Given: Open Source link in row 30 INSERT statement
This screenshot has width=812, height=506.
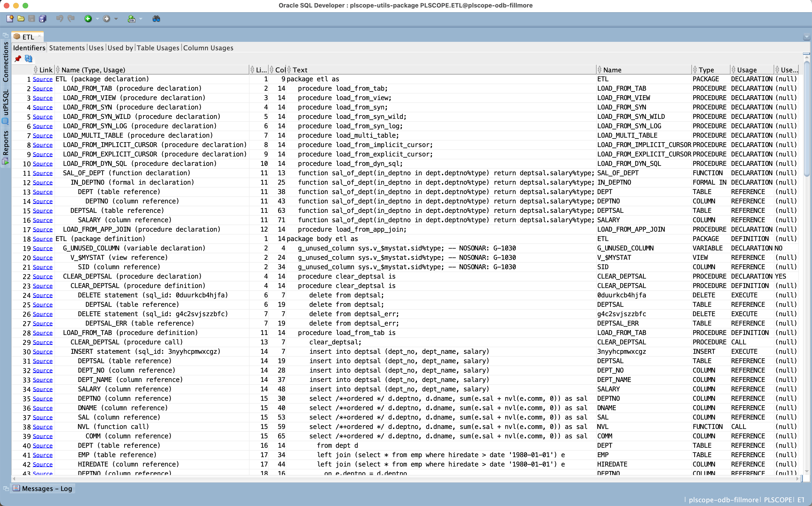Looking at the screenshot, I should coord(43,352).
